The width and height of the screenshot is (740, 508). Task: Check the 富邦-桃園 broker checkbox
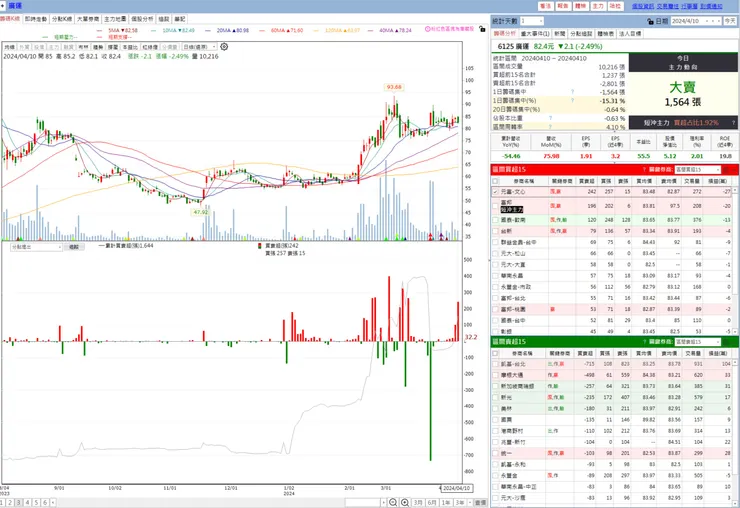pyautogui.click(x=495, y=309)
